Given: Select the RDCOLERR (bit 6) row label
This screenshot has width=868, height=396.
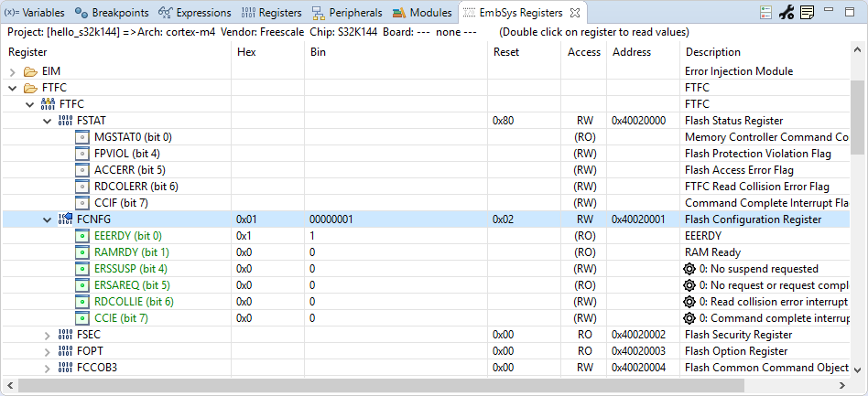Looking at the screenshot, I should click(x=136, y=187).
